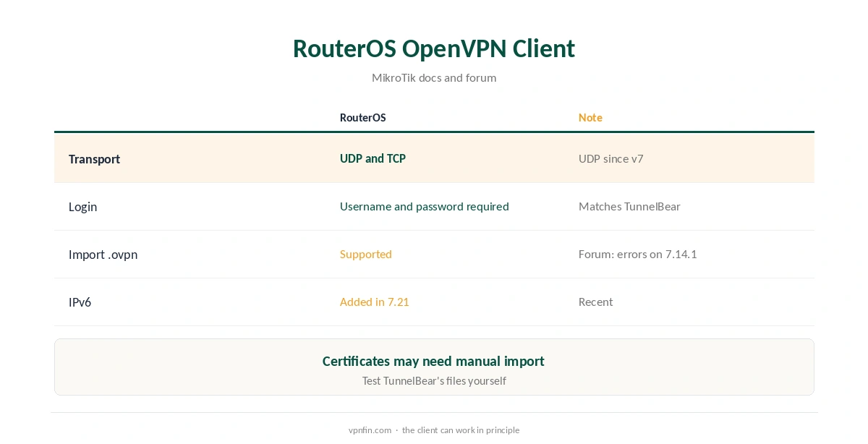Select the Transport row label

94,159
